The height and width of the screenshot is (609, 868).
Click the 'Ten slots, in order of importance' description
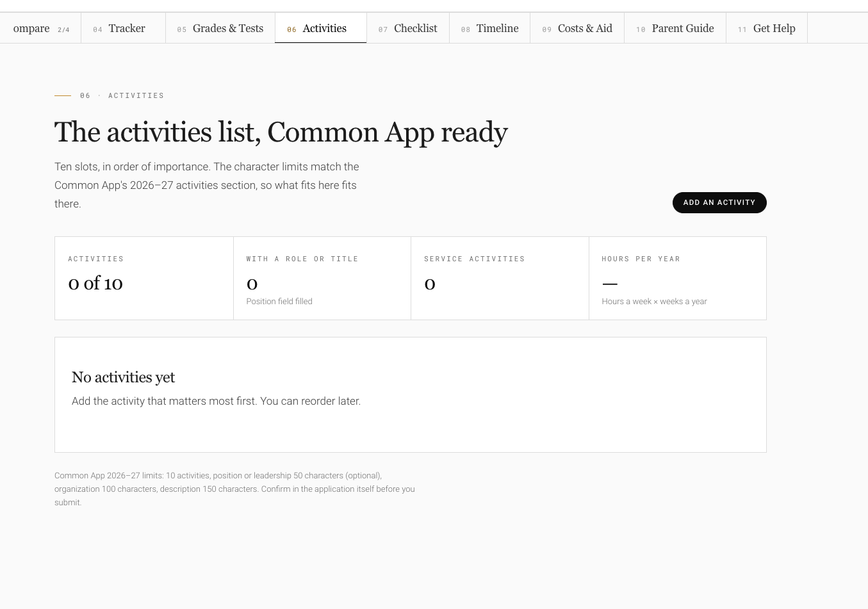pyautogui.click(x=206, y=185)
